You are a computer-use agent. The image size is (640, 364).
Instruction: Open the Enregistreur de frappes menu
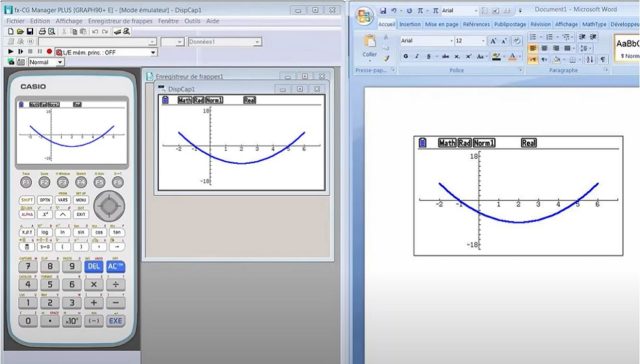click(x=120, y=21)
